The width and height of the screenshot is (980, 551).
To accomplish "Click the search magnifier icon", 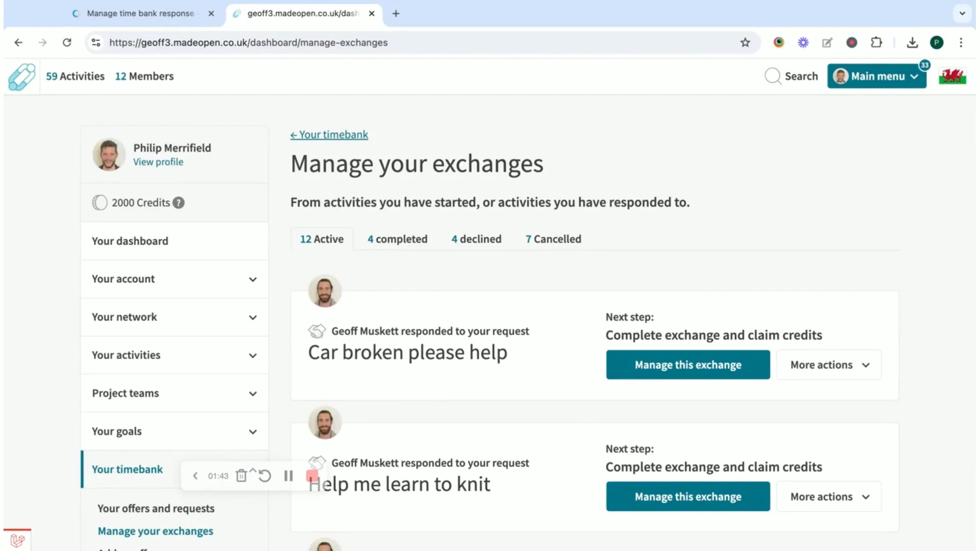I will click(x=773, y=76).
